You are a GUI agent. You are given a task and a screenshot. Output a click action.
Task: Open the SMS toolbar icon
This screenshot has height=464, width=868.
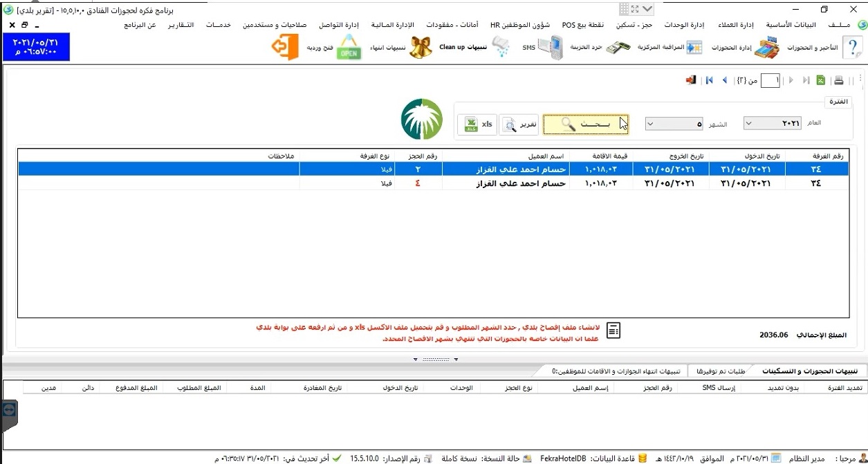[x=551, y=48]
